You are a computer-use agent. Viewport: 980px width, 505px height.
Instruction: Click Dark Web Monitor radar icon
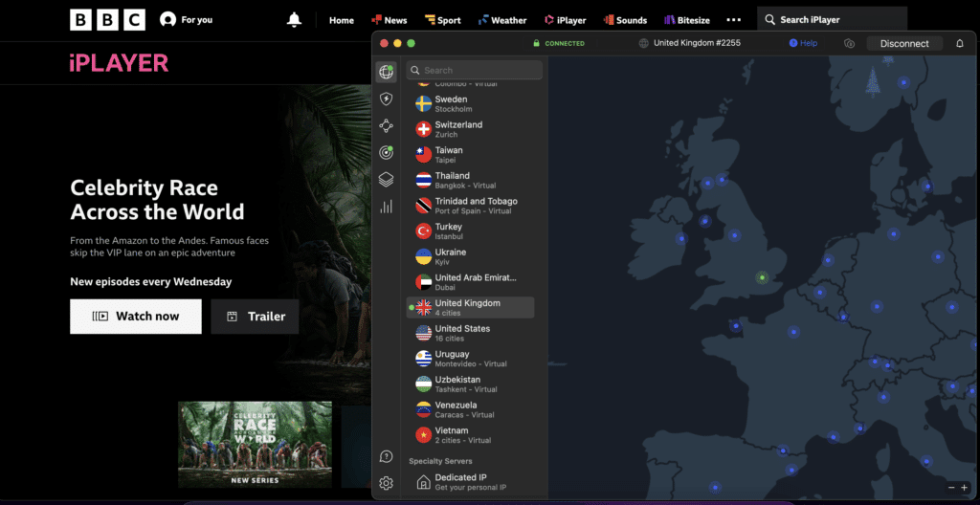[386, 152]
